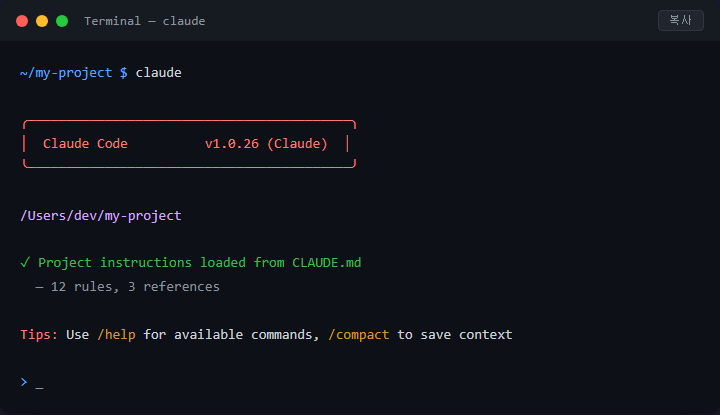Click the Claude Code banner label
Screen dimensions: 720x415
85,144
